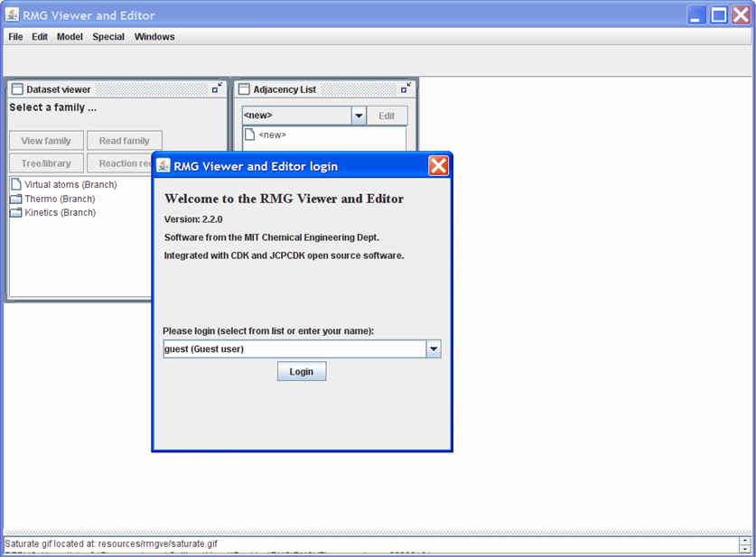Maximize the RMG Viewer and Editor window
Image resolution: width=756 pixels, height=557 pixels.
click(x=719, y=15)
